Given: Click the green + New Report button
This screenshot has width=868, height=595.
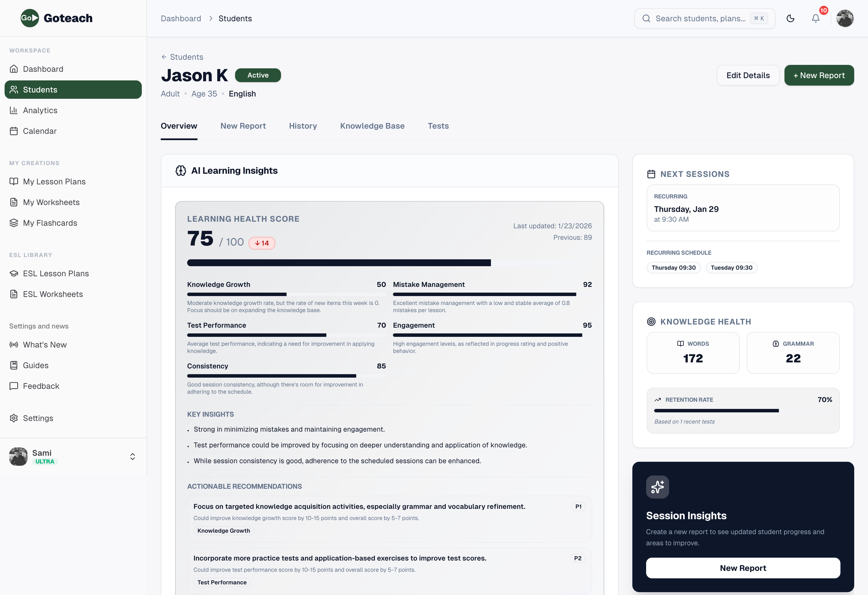Looking at the screenshot, I should tap(819, 75).
